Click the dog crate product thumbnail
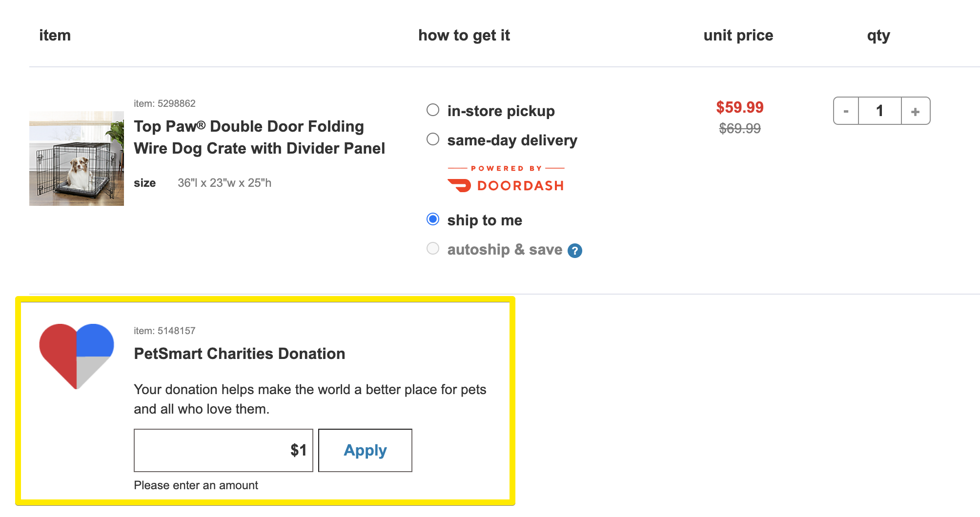 (76, 159)
